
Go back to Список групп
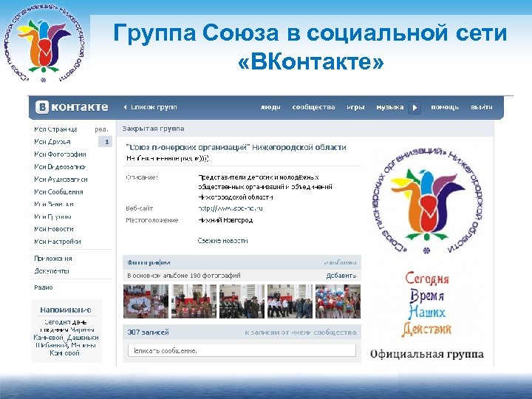(x=150, y=107)
